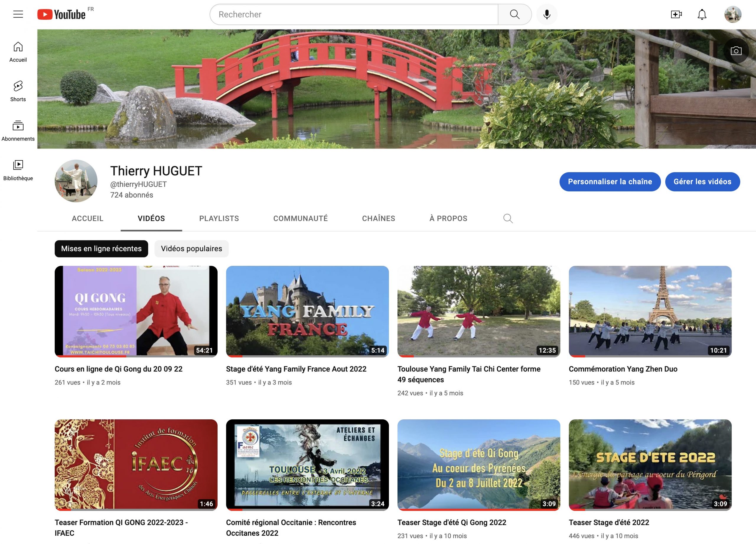Image resolution: width=756 pixels, height=544 pixels.
Task: Click the search magnifier button
Action: point(514,14)
